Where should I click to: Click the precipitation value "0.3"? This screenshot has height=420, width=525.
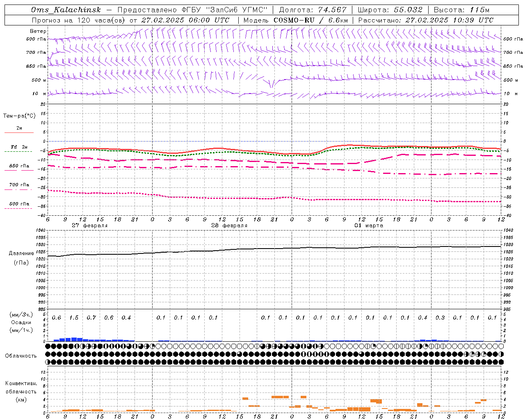pos(440,318)
